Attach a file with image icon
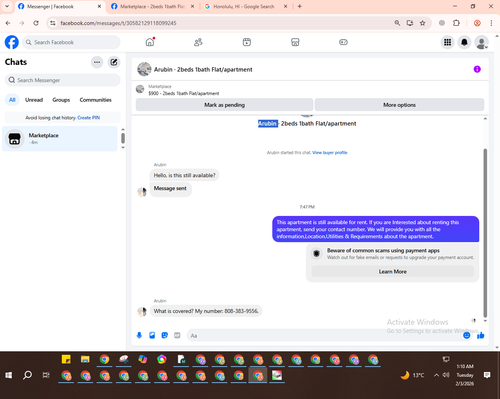The image size is (500, 399). click(x=152, y=335)
